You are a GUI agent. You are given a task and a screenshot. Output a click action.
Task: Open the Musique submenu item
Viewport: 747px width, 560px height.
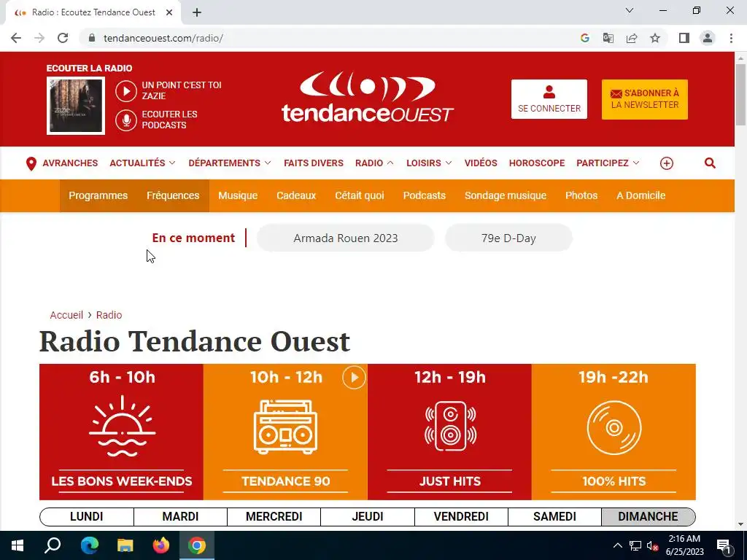click(238, 195)
